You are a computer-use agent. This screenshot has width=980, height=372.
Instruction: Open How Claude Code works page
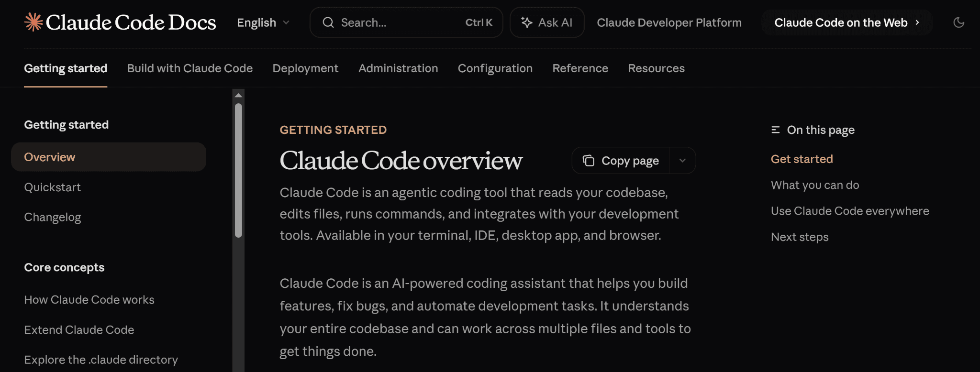click(x=89, y=300)
